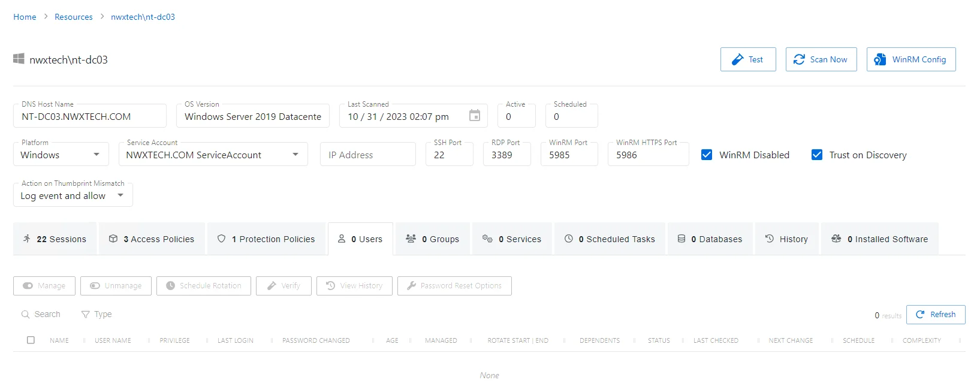Go to Home breadcrumb link
Viewport: 980px width, 383px height.
tap(25, 17)
